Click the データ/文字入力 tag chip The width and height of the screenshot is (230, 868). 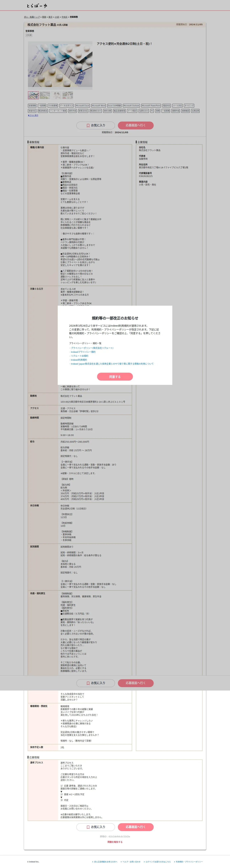coord(67,106)
